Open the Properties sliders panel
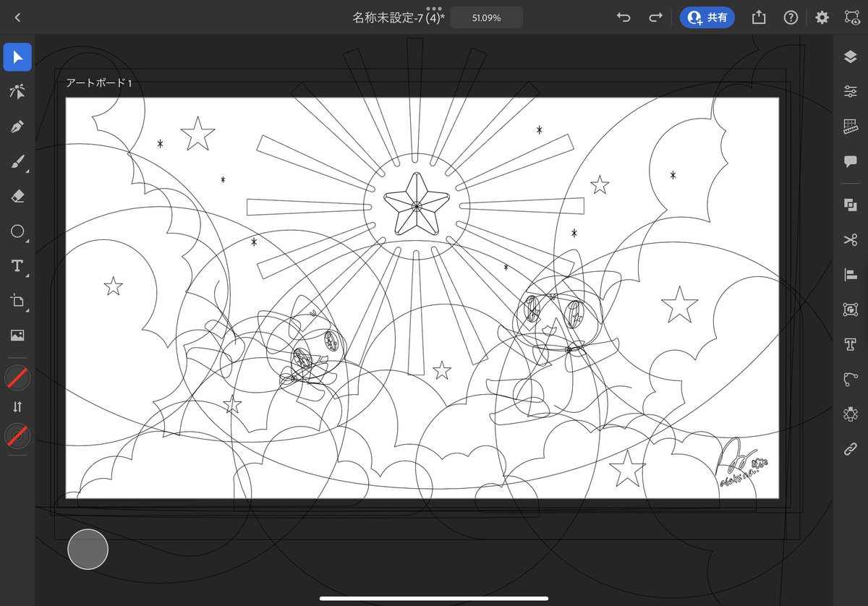Screen dimensions: 868x606 pos(851,91)
